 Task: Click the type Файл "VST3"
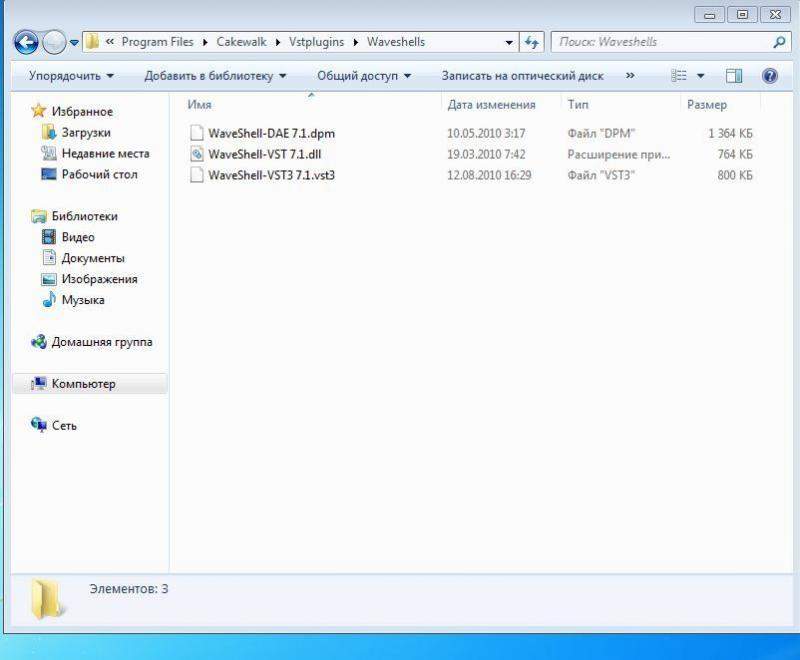coord(601,175)
